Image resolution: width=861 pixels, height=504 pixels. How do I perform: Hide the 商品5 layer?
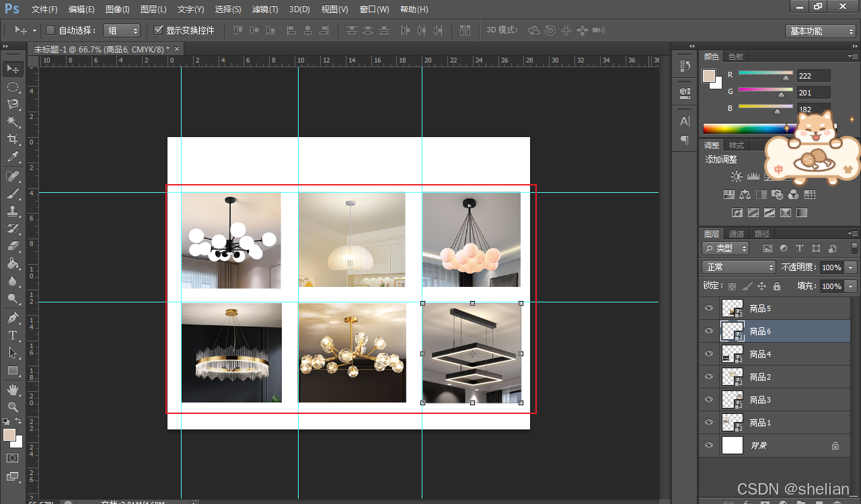click(708, 308)
